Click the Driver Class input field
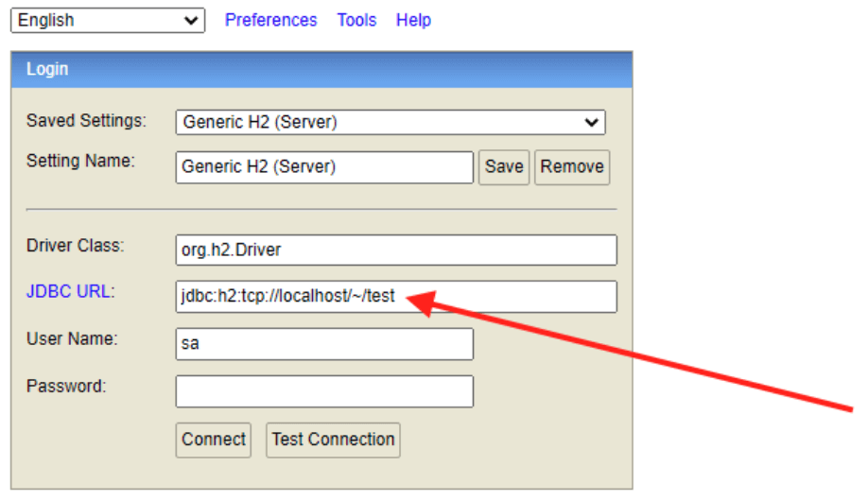The width and height of the screenshot is (868, 501). [x=396, y=250]
